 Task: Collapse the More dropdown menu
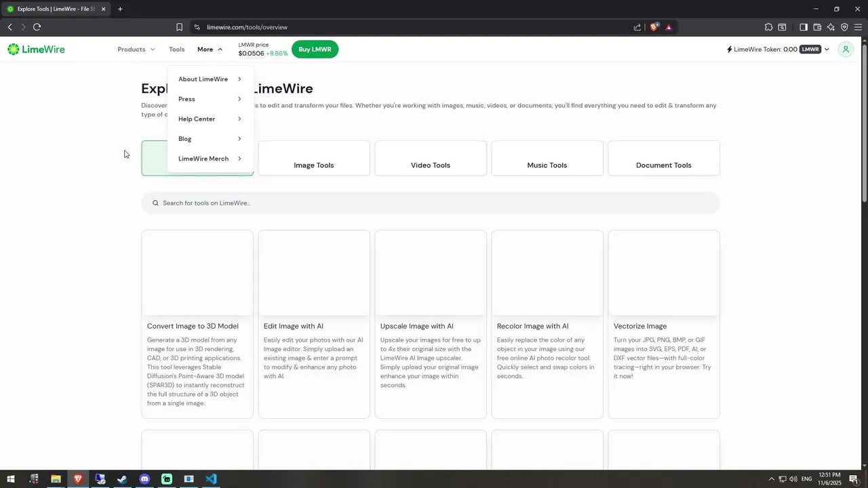(210, 49)
